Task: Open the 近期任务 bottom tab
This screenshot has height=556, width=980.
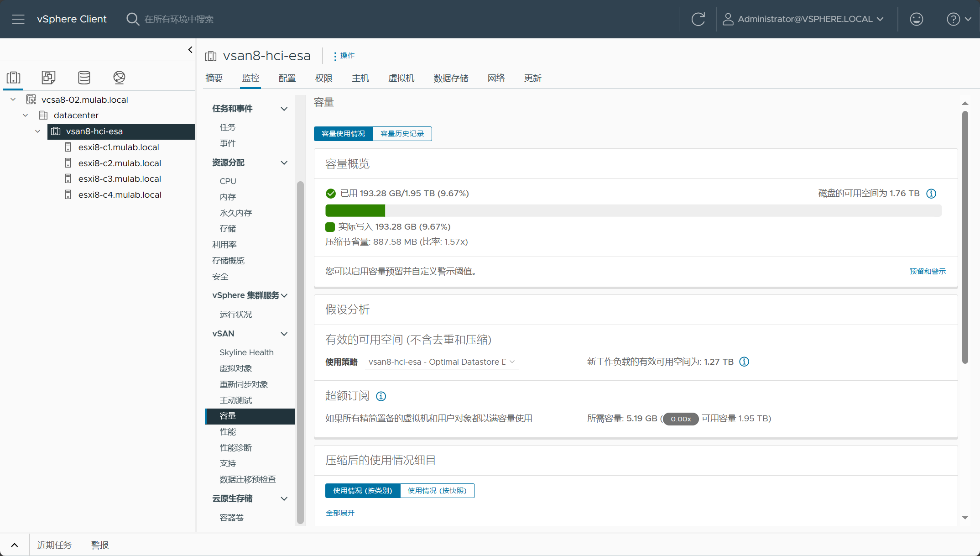Action: point(54,545)
